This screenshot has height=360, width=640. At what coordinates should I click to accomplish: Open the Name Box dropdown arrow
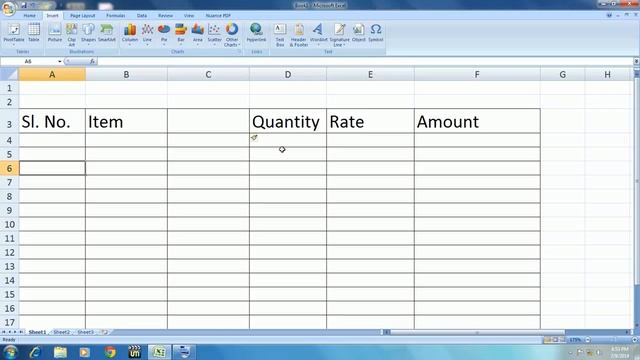tap(60, 61)
